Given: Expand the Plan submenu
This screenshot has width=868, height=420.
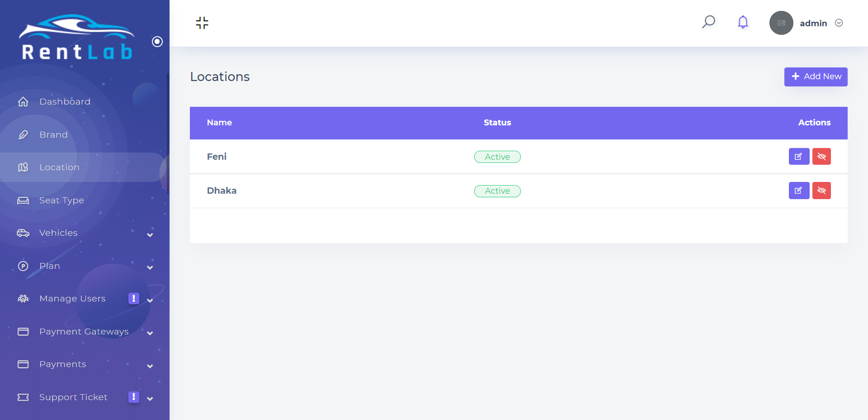Looking at the screenshot, I should (150, 267).
